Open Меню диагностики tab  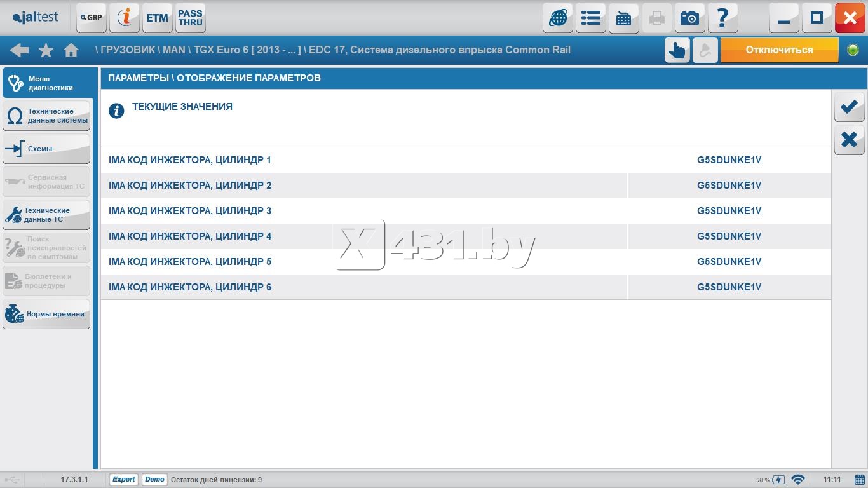point(47,83)
